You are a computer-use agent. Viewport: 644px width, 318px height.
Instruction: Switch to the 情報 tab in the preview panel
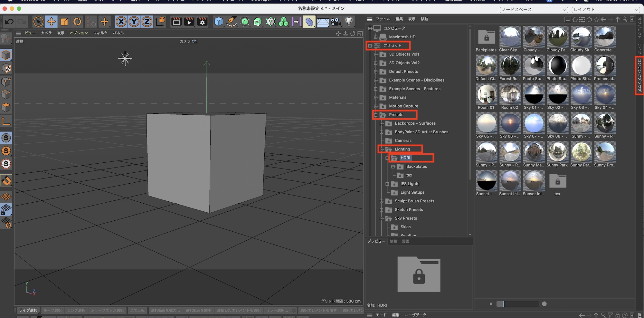coord(393,241)
